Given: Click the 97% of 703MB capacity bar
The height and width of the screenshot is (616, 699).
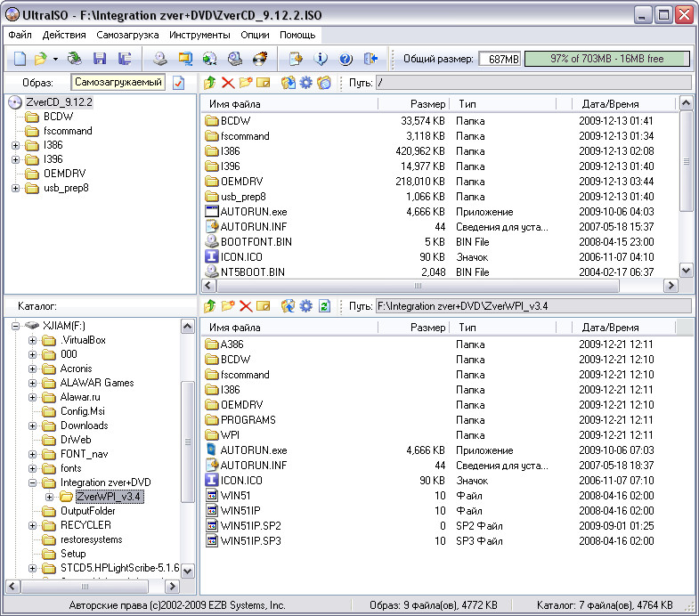Looking at the screenshot, I should click(607, 59).
